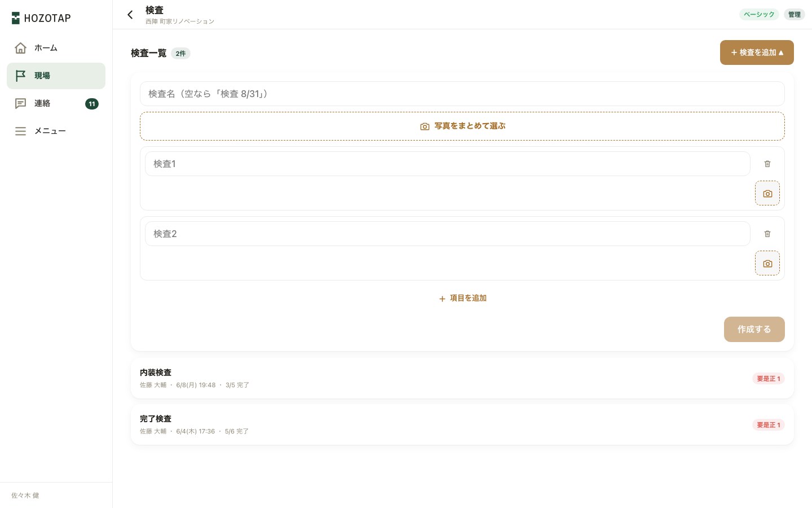Click the ベーシック plan badge
Screen dimensions: 812x508
coord(759,15)
